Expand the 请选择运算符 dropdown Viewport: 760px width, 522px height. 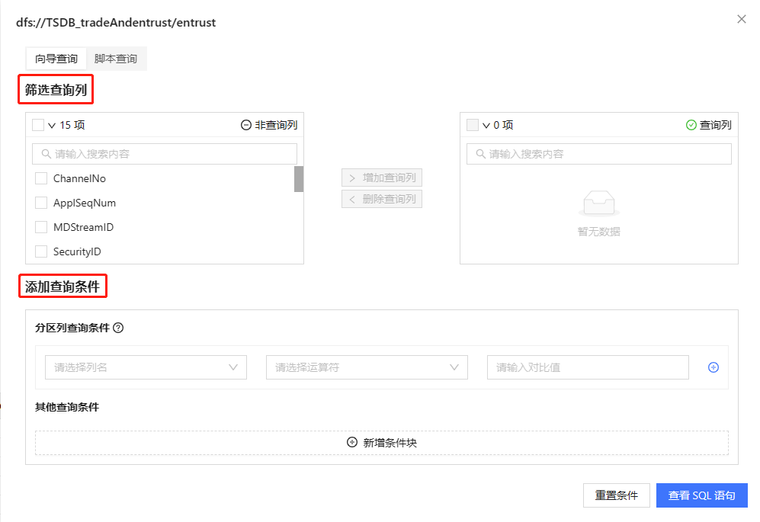366,368
